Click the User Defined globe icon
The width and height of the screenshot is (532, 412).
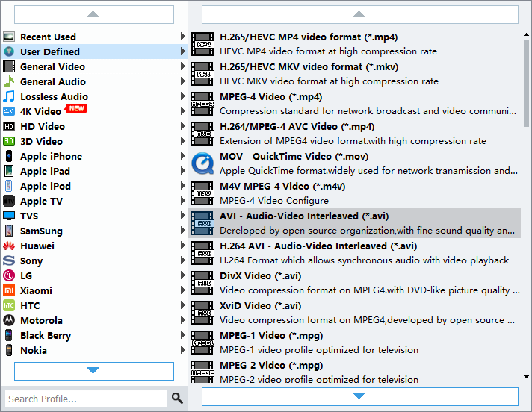pos(9,51)
